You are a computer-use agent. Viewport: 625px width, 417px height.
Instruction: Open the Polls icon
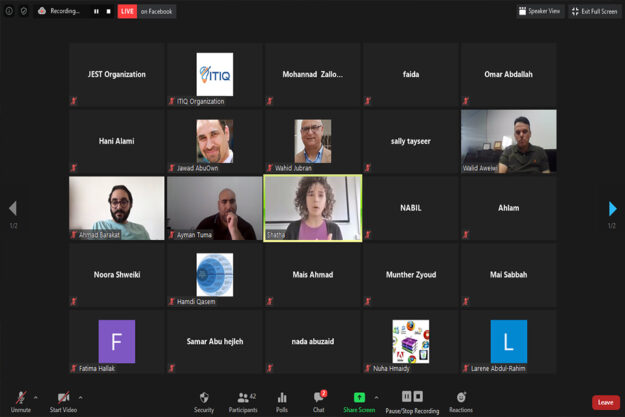(x=282, y=400)
